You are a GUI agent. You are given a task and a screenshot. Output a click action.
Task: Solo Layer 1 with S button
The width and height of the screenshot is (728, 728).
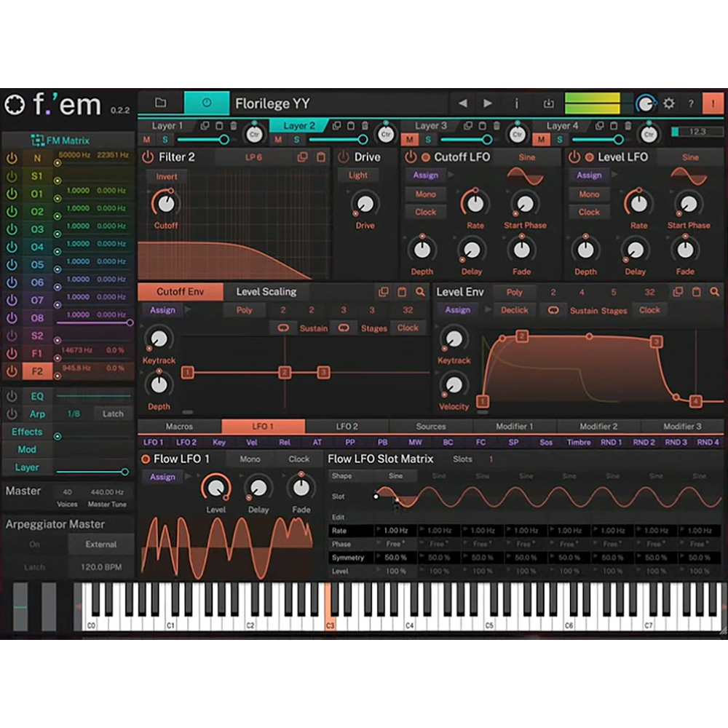pyautogui.click(x=165, y=139)
